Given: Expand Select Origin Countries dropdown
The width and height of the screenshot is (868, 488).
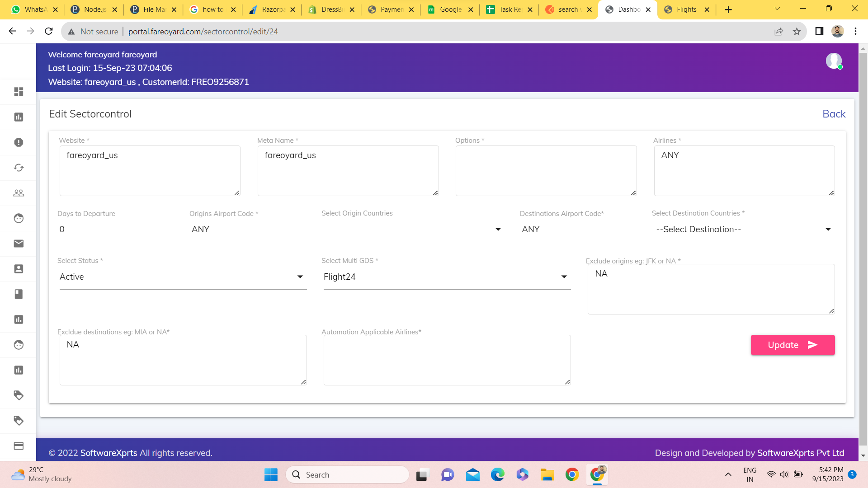Looking at the screenshot, I should click(x=413, y=230).
